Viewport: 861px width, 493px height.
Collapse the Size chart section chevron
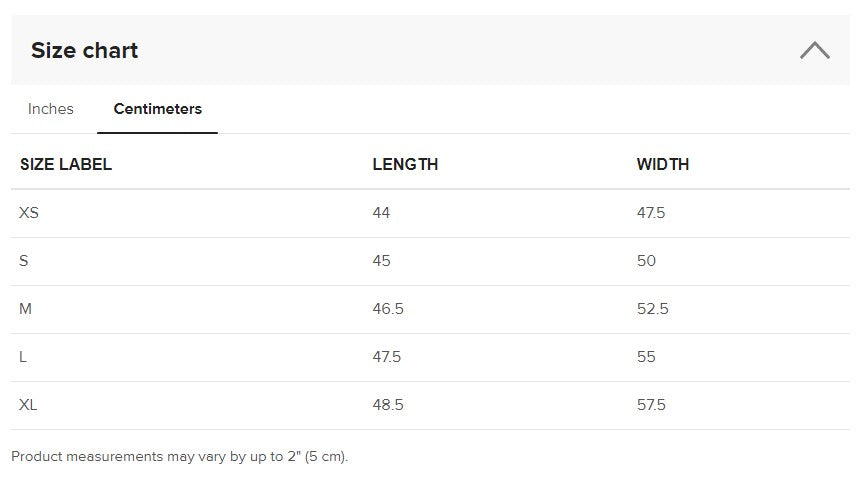814,50
